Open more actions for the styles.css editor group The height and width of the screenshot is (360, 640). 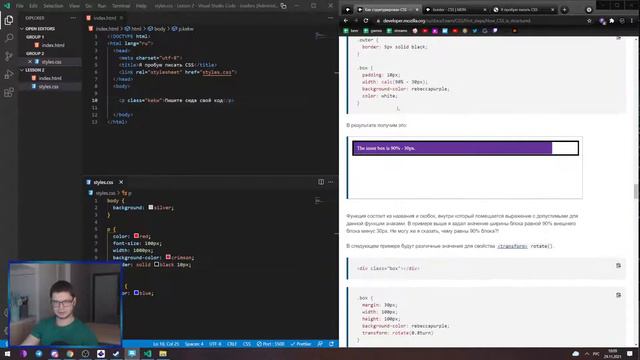[331, 182]
